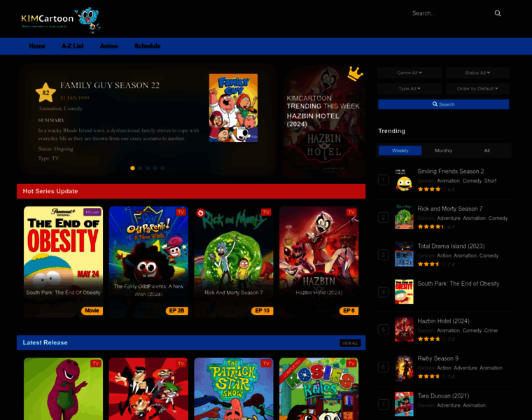Click the red circle icon on Rick and Morty card
Viewport: 532px width, 420px height.
pyautogui.click(x=200, y=213)
